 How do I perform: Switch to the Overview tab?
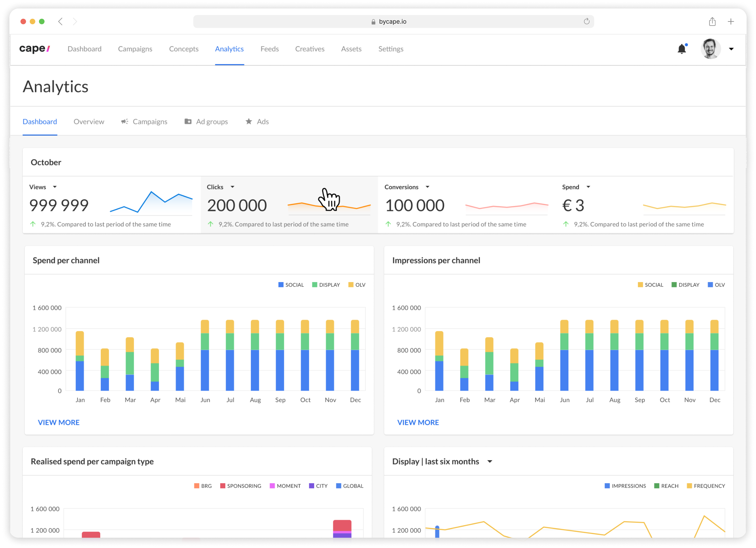(x=89, y=122)
